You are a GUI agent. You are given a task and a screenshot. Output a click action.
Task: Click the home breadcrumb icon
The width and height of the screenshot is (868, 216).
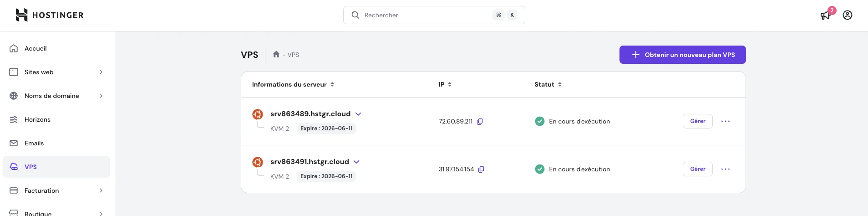[x=276, y=54]
